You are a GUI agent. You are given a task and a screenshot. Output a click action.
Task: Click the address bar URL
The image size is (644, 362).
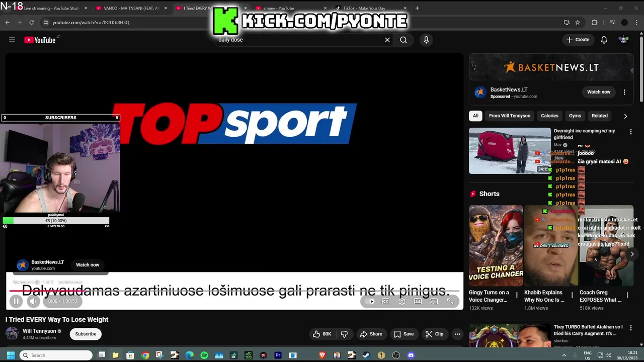pos(91,22)
